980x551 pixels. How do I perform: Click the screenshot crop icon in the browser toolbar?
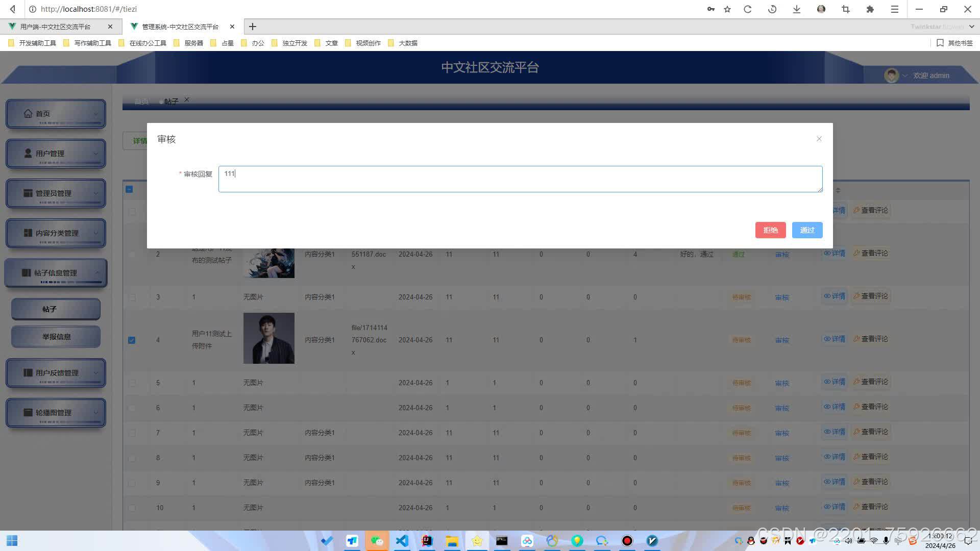point(846,9)
